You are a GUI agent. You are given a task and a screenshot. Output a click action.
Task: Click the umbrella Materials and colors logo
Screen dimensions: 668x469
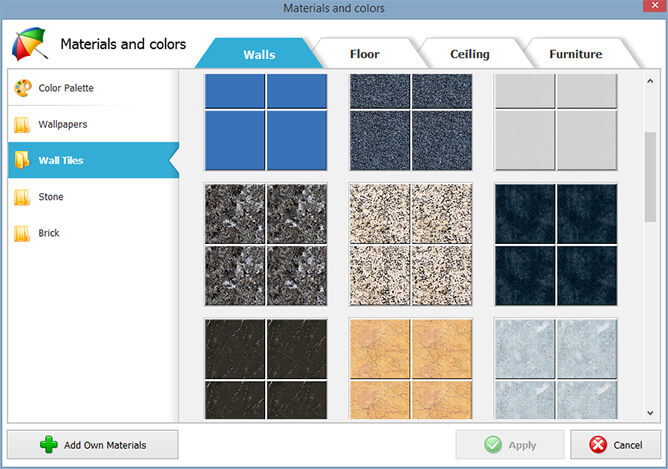click(29, 45)
